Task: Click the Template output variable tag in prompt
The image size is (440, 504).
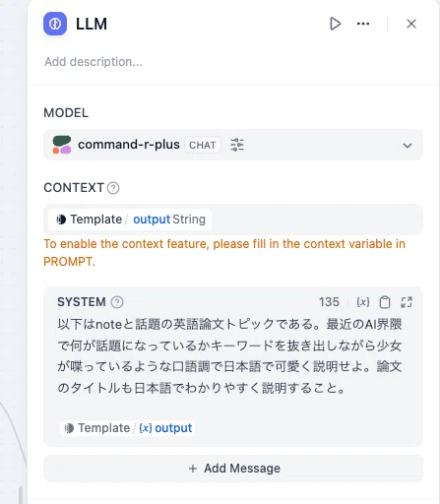Action: coord(128,428)
